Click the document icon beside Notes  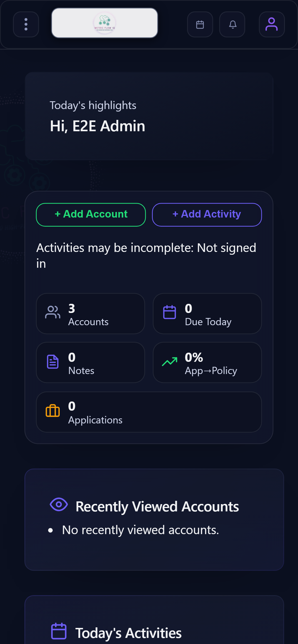pyautogui.click(x=53, y=362)
